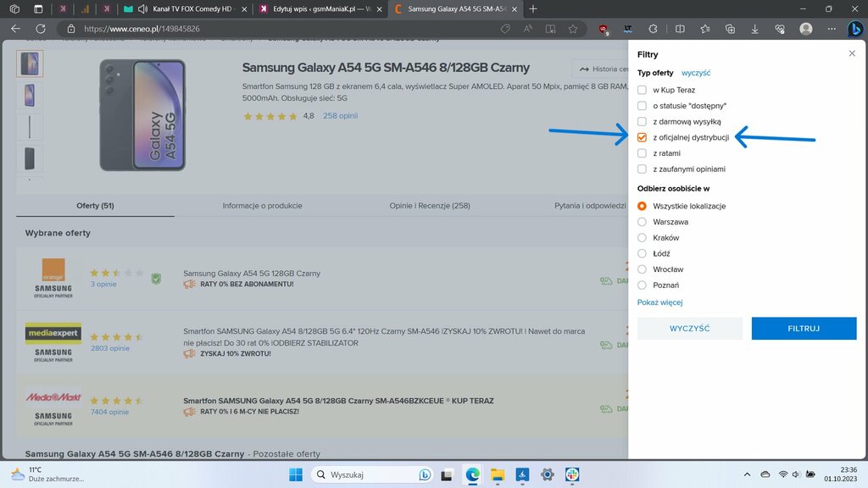Open the '258 opinii' reviews link
868x488 pixels.
click(x=341, y=115)
